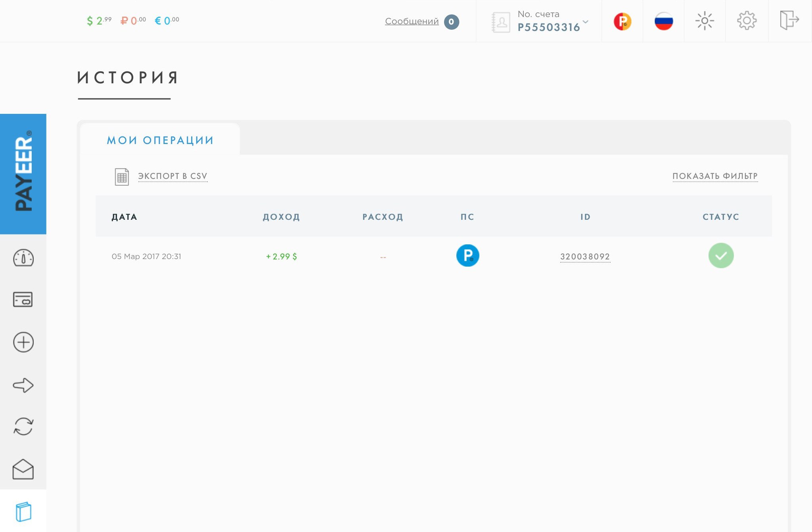Screen dimensions: 812x532
Task: Click the ruble balance ₽ 0.00
Action: click(x=133, y=21)
